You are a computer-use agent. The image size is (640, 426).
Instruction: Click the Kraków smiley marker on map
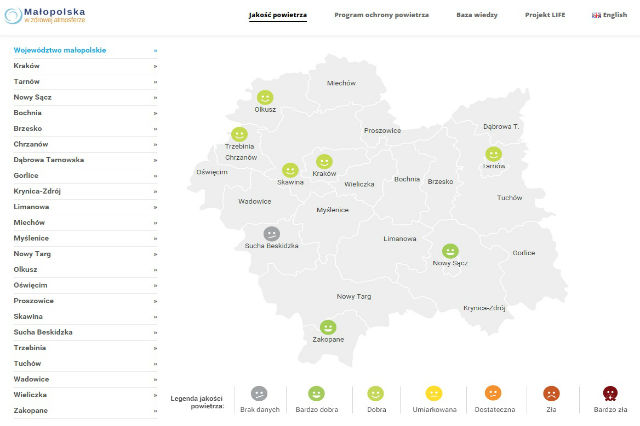(324, 161)
